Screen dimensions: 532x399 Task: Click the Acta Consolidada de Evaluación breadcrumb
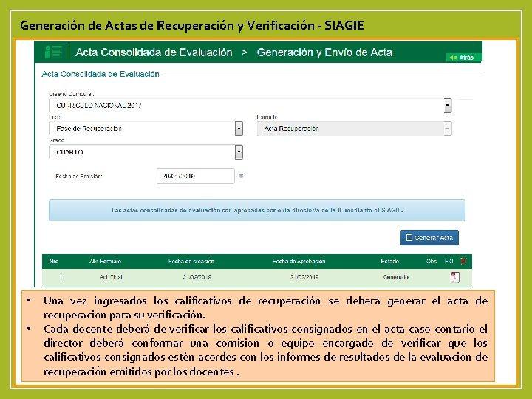coord(154,52)
